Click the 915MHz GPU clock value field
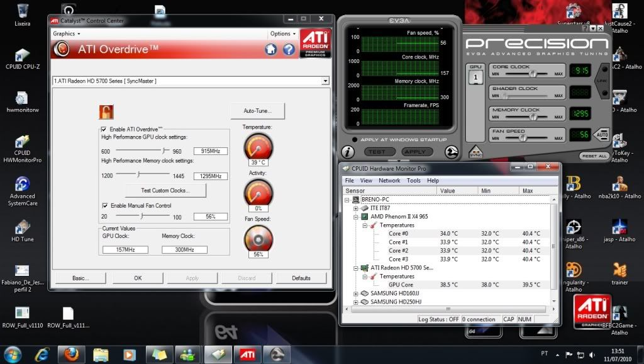 pyautogui.click(x=211, y=151)
